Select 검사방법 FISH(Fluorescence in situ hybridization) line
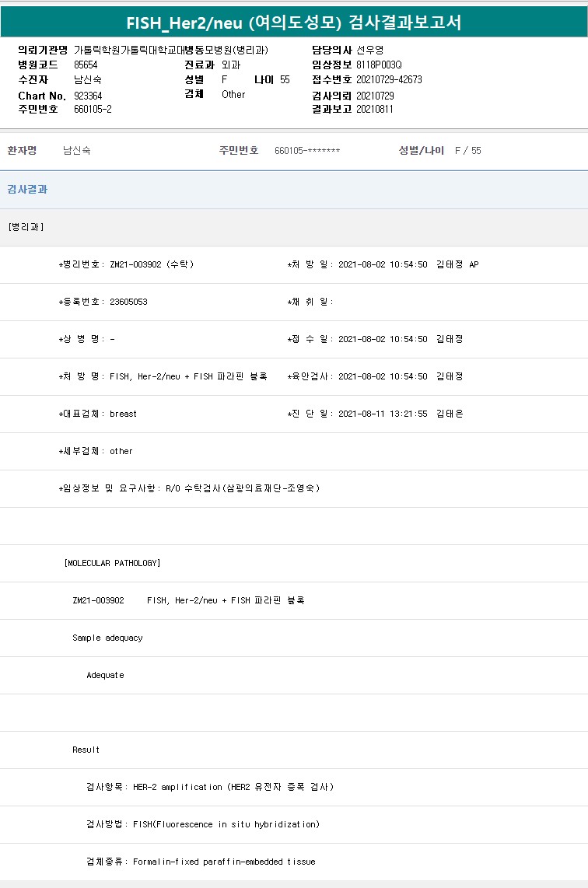Image resolution: width=588 pixels, height=888 pixels. pyautogui.click(x=203, y=824)
